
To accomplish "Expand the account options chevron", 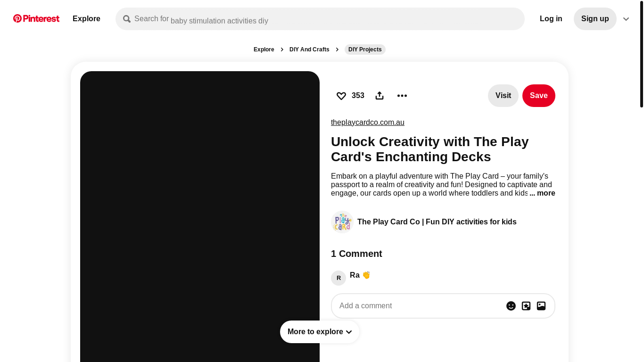I will pyautogui.click(x=626, y=19).
